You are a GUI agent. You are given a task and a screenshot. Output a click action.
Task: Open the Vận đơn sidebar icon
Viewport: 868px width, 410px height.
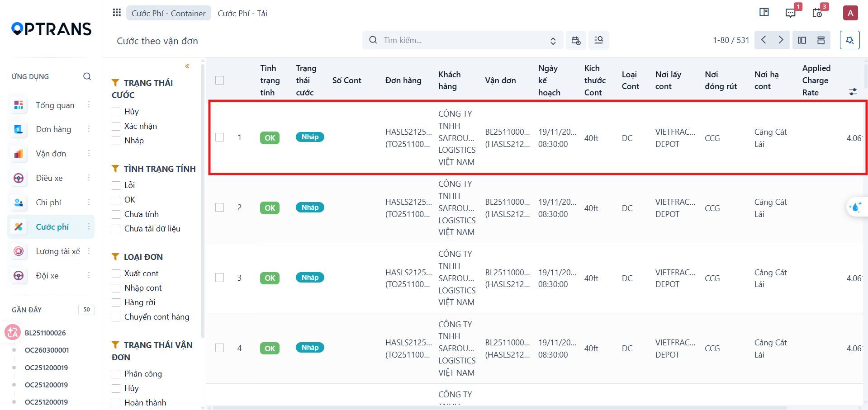tap(19, 154)
